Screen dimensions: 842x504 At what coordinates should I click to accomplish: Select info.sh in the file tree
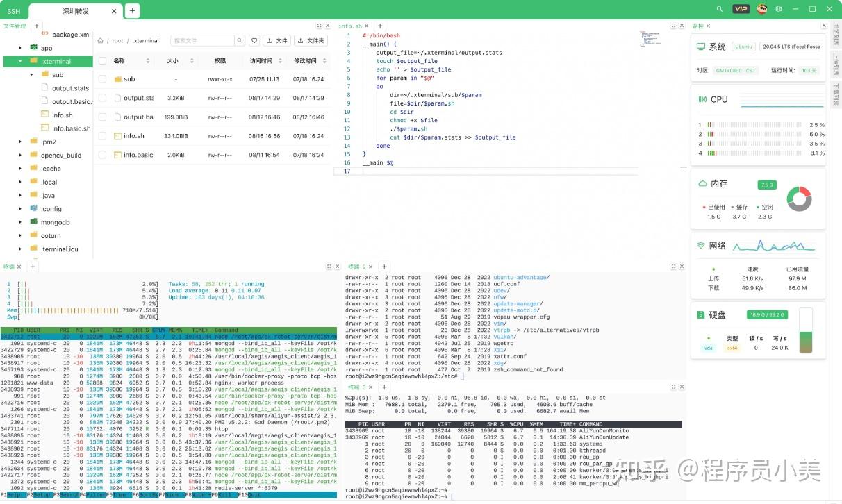coord(62,115)
